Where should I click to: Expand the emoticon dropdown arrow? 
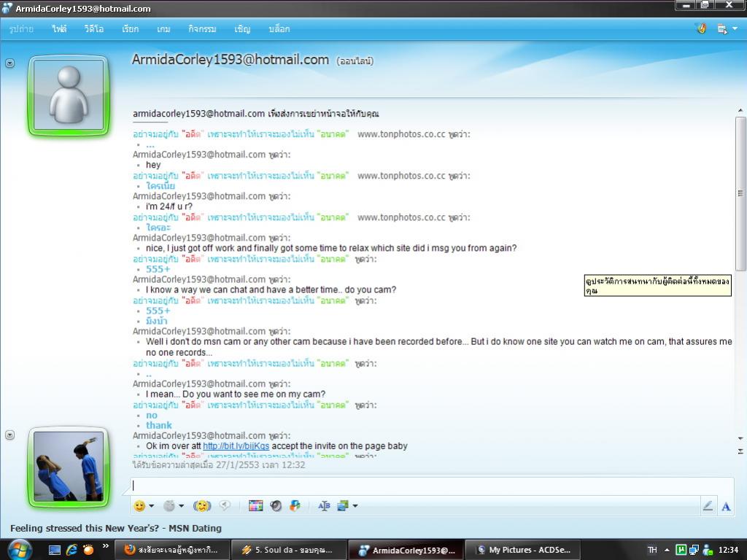point(152,506)
